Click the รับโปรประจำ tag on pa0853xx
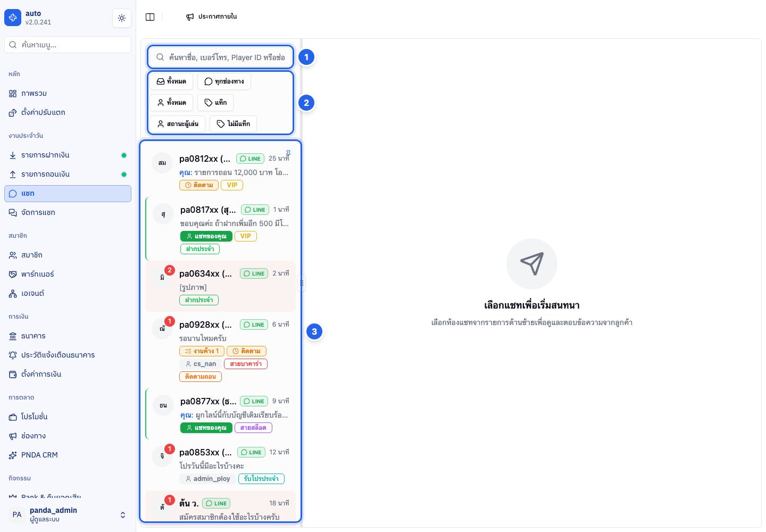 pos(261,479)
